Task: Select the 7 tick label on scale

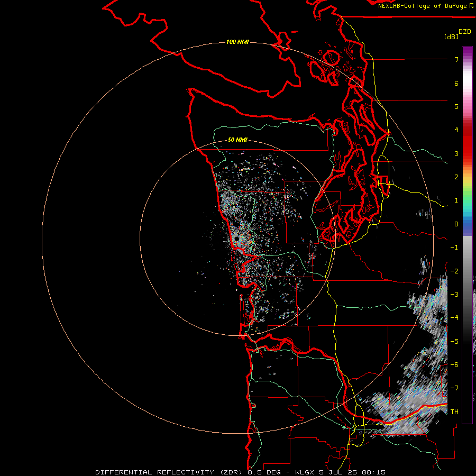Action: [456, 59]
